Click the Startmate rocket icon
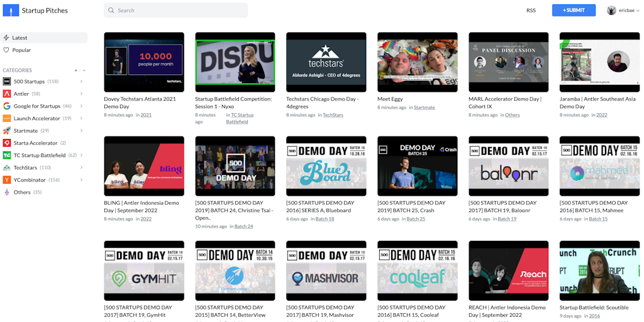 click(6, 131)
